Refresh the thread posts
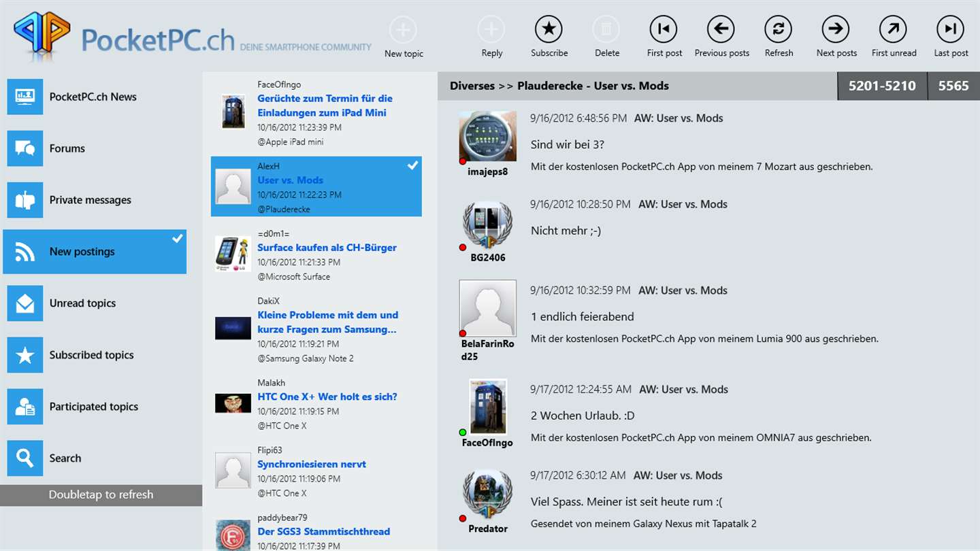Image resolution: width=980 pixels, height=551 pixels. 779,30
